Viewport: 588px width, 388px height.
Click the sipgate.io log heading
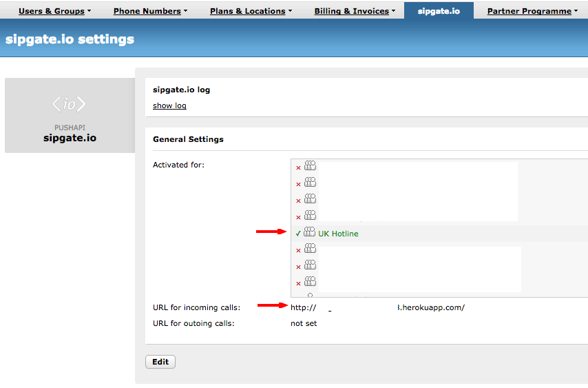click(182, 90)
